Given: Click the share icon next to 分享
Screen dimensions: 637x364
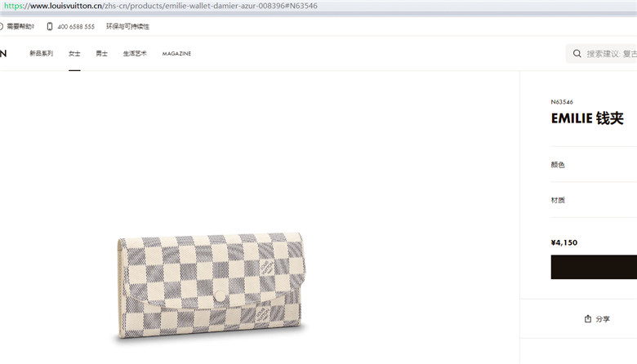Looking at the screenshot, I should tap(588, 319).
